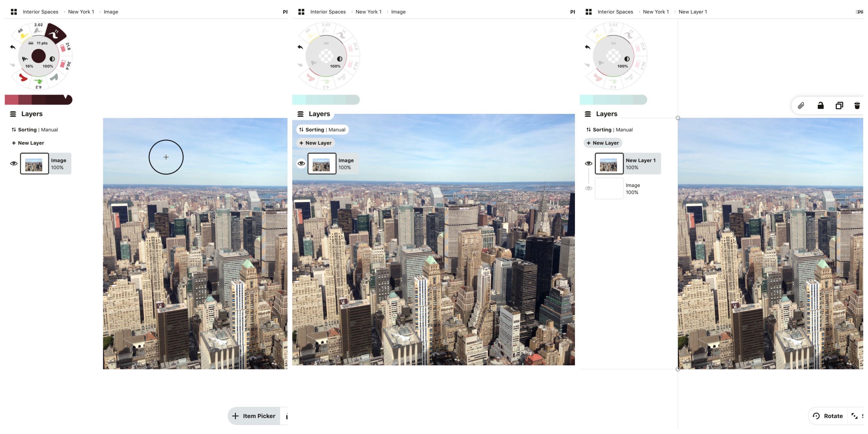
Task: Select the Image layer thumbnail in middle screenshot
Action: click(322, 164)
